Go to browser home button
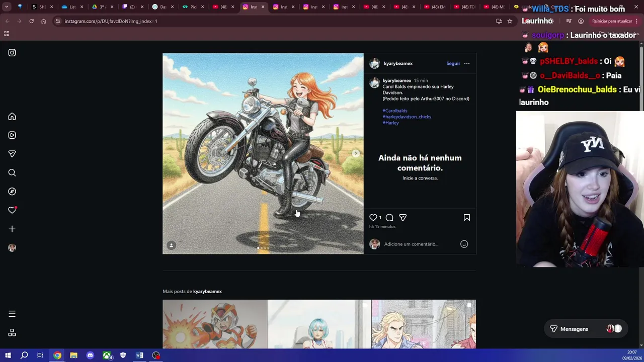Viewport: 644px width, 362px height. click(43, 21)
